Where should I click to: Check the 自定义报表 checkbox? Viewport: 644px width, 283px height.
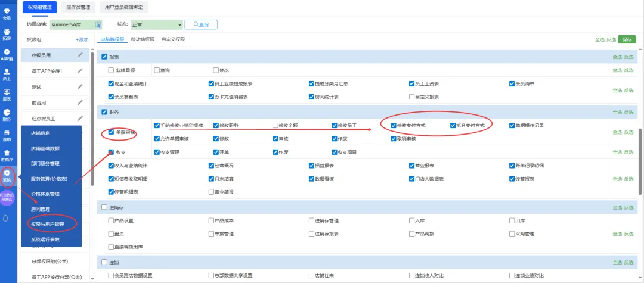coord(411,97)
